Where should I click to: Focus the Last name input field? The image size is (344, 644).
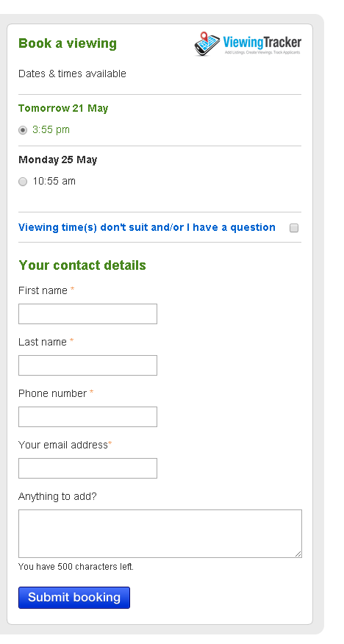tap(88, 365)
